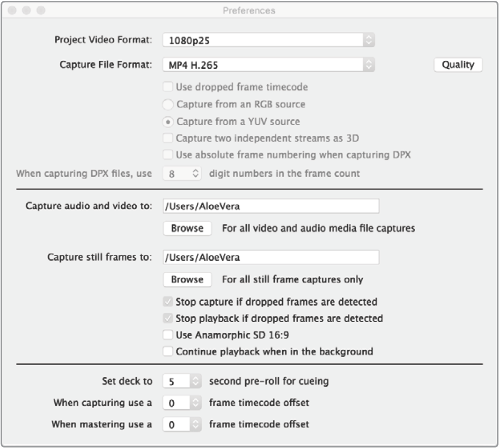Select Capture from an RGB source
The height and width of the screenshot is (448, 499).
168,104
